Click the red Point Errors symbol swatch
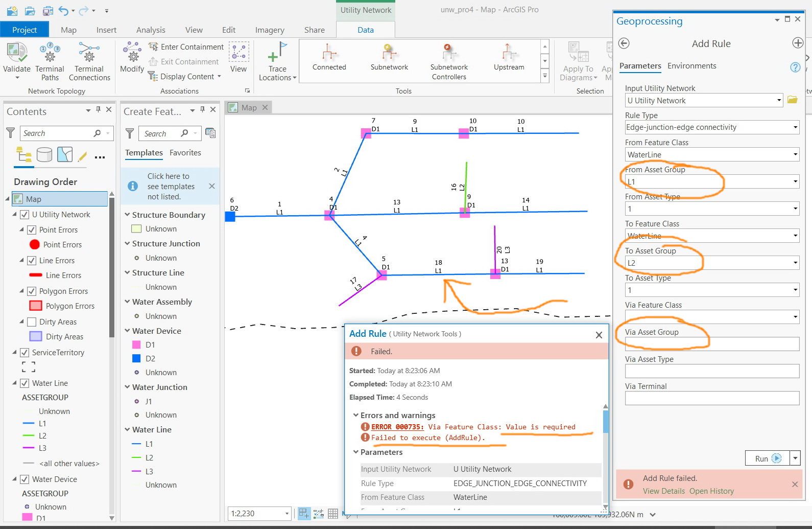Image resolution: width=812 pixels, height=529 pixels. [x=35, y=245]
